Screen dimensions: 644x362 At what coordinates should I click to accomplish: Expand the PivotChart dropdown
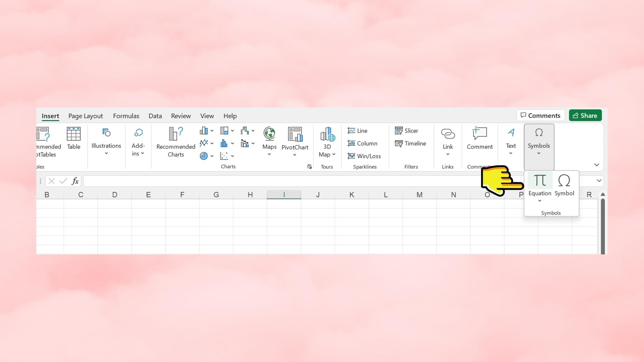295,155
